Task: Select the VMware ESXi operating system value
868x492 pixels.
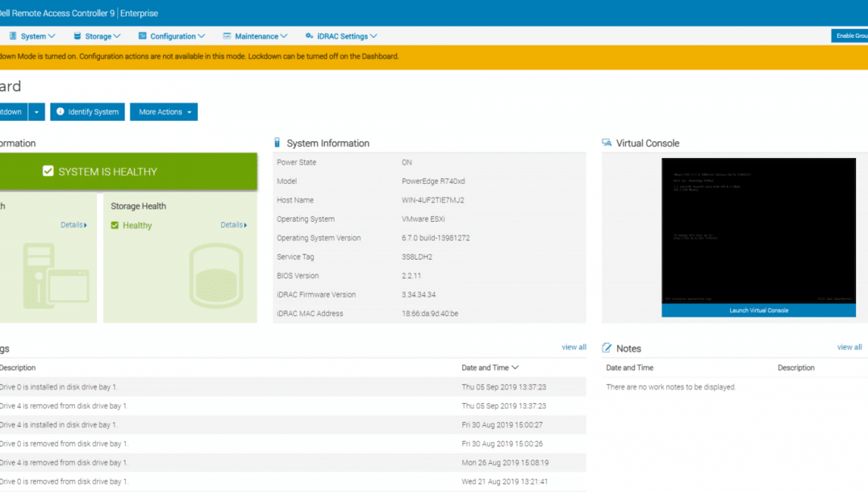Action: click(x=424, y=219)
